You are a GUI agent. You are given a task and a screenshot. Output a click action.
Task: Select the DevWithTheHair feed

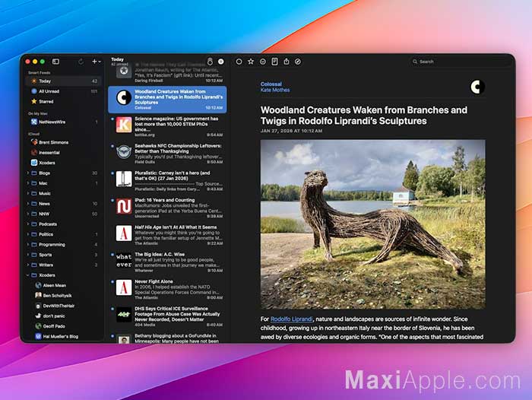64,306
